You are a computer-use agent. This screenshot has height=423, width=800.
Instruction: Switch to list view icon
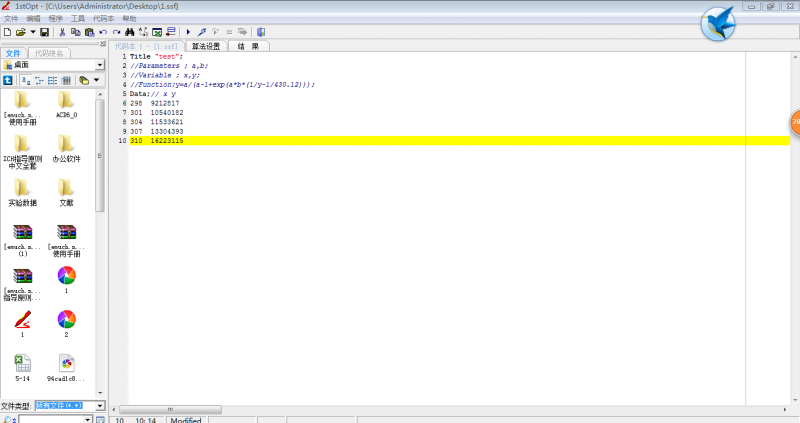click(x=53, y=80)
